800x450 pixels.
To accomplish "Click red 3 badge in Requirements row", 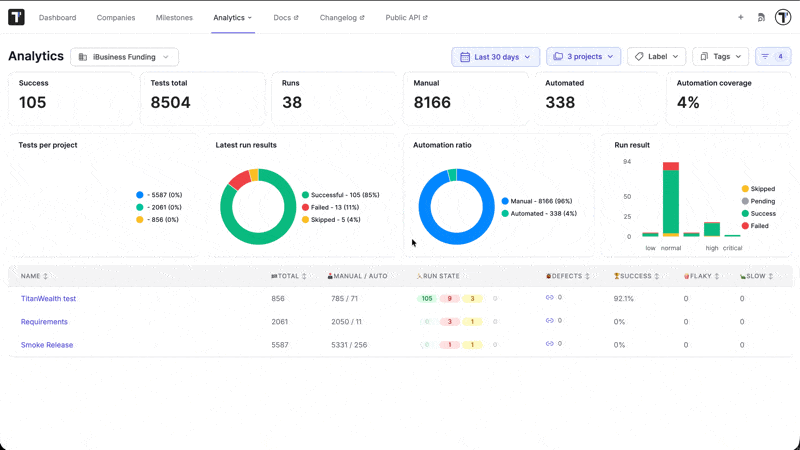I will [x=449, y=321].
